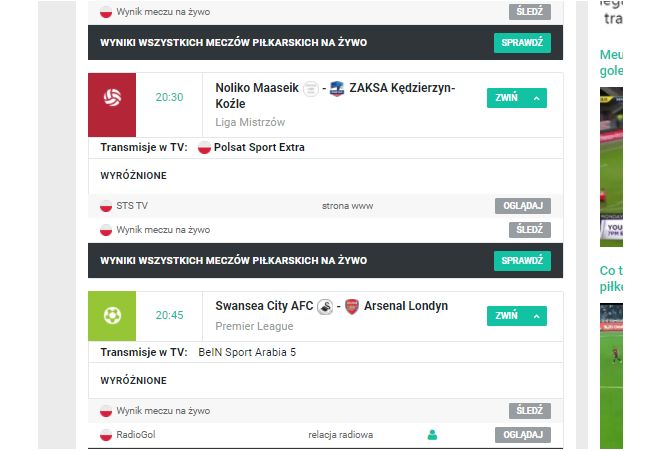
Task: Click the flag icon beside Polsat Sport Extra
Action: [x=204, y=148]
